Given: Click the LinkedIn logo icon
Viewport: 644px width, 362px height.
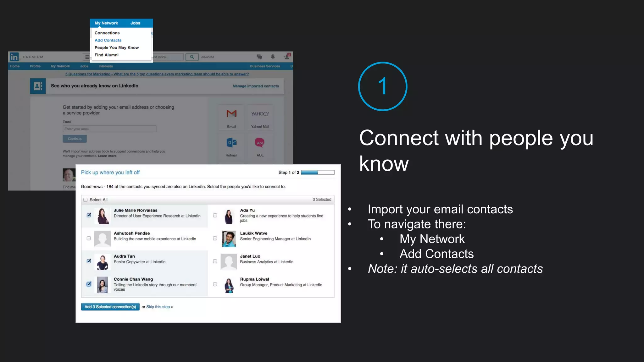Looking at the screenshot, I should coord(14,57).
